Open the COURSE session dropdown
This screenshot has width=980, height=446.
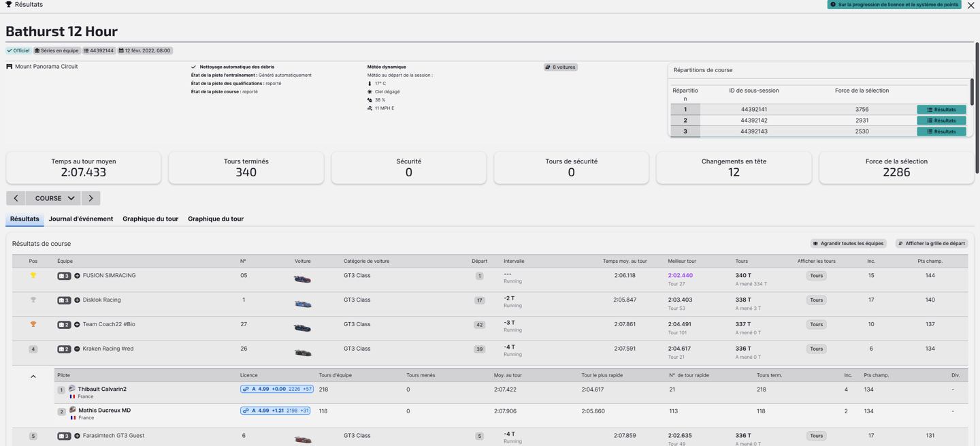pos(53,198)
